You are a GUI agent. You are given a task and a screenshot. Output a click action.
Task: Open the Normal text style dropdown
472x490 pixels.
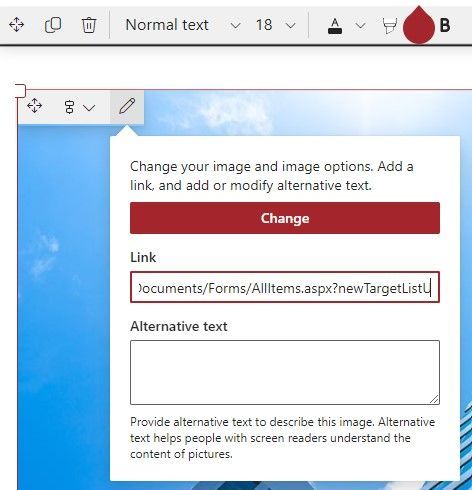click(x=183, y=25)
